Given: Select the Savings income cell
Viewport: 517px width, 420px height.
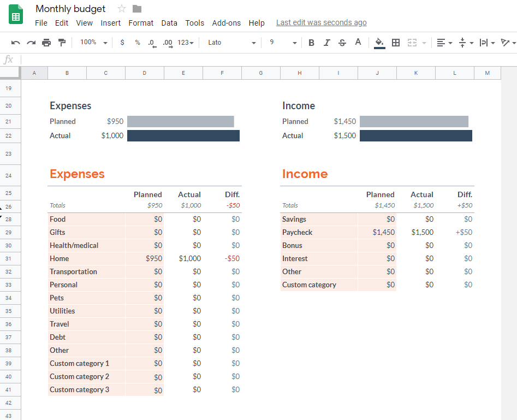Looking at the screenshot, I should (319, 219).
